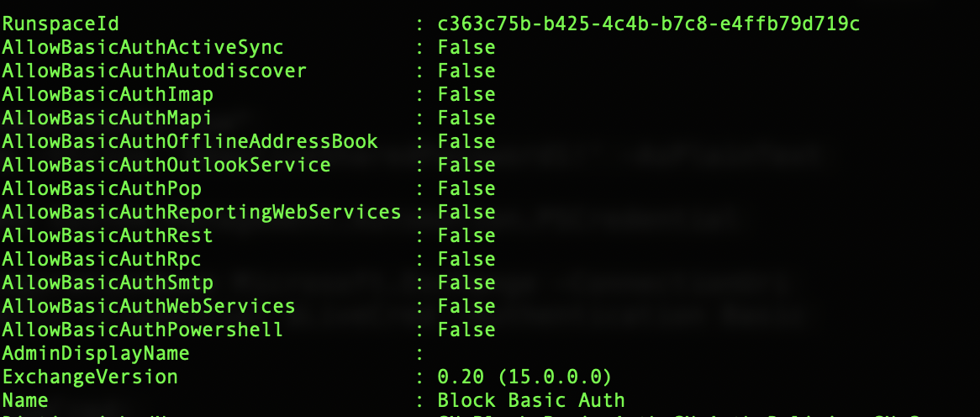This screenshot has width=980, height=417.
Task: Click the AdminDisplayName property name
Action: pyautogui.click(x=96, y=354)
